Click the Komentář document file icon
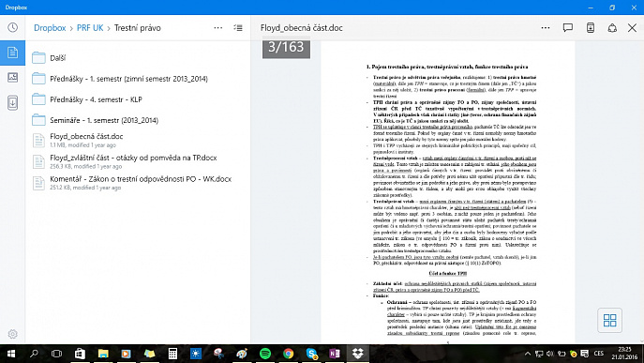Viewport: 644px width, 363px height. (x=38, y=183)
